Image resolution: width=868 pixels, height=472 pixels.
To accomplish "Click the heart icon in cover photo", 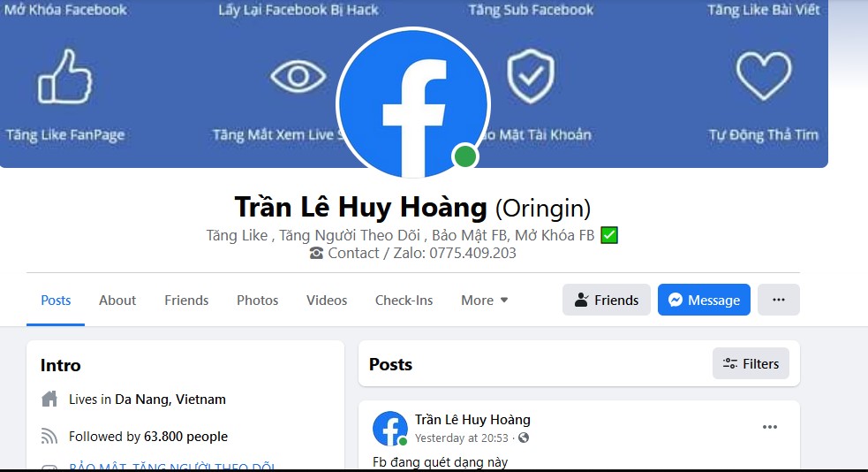I will click(x=764, y=75).
